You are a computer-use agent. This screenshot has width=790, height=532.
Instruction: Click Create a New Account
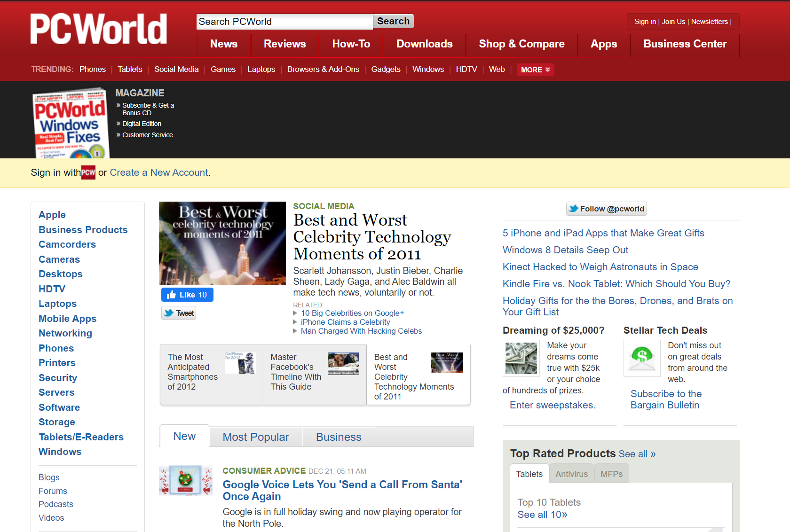(x=159, y=172)
